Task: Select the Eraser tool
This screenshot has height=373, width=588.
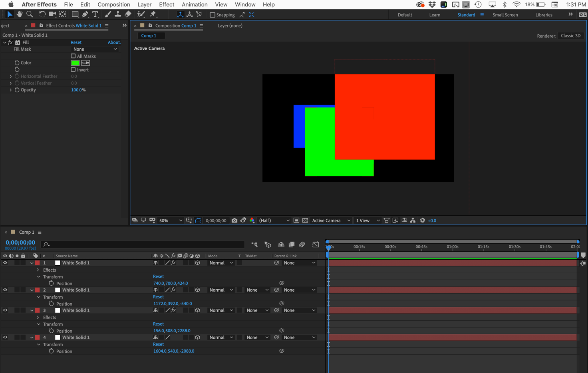Action: click(x=128, y=14)
